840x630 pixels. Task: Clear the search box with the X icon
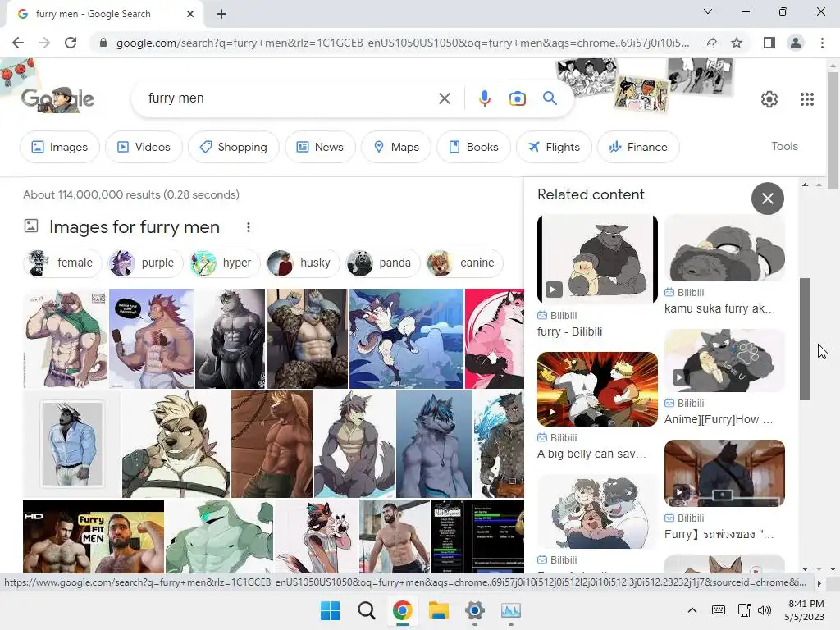444,98
